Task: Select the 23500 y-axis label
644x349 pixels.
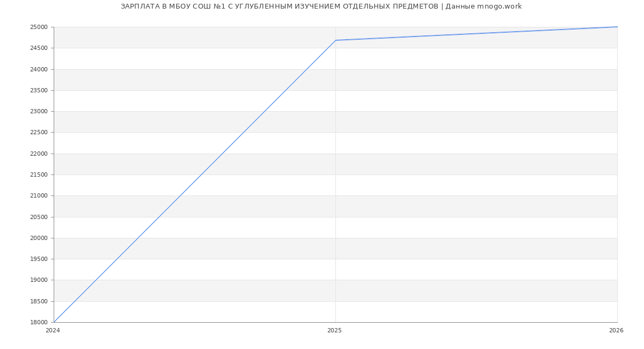Action: pyautogui.click(x=39, y=91)
